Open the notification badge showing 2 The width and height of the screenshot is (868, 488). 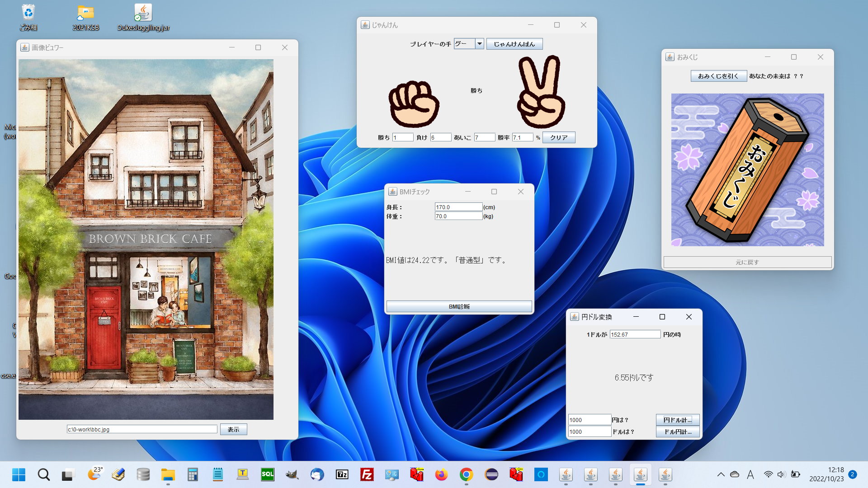pyautogui.click(x=852, y=474)
